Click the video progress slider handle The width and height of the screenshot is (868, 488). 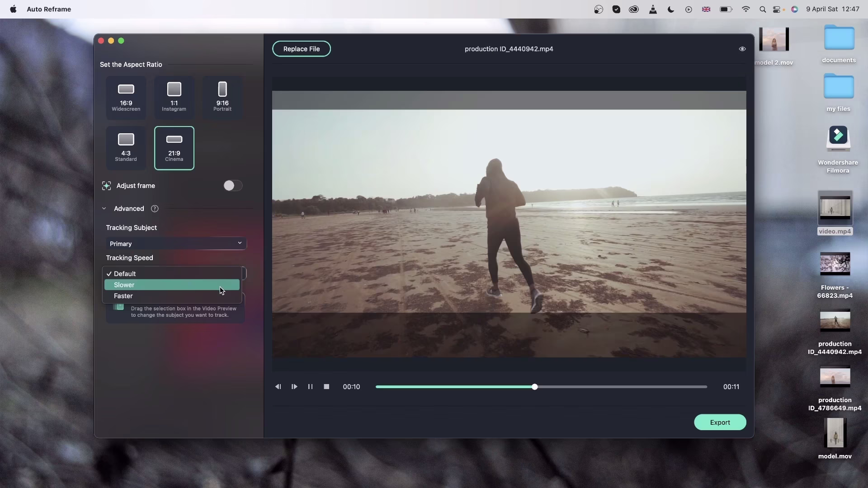coord(534,387)
